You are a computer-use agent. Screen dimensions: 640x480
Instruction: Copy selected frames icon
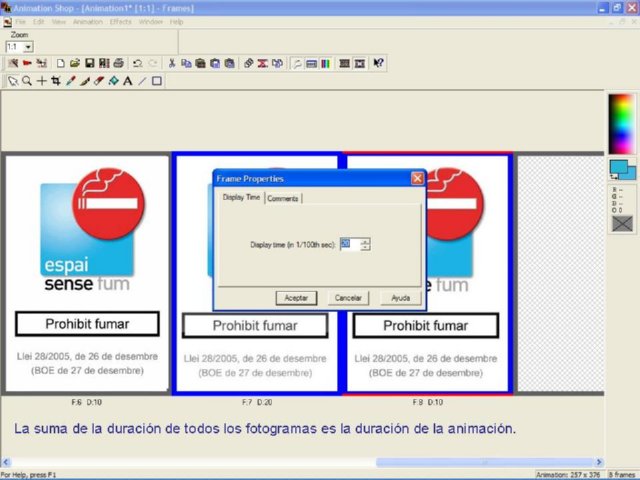click(x=186, y=63)
